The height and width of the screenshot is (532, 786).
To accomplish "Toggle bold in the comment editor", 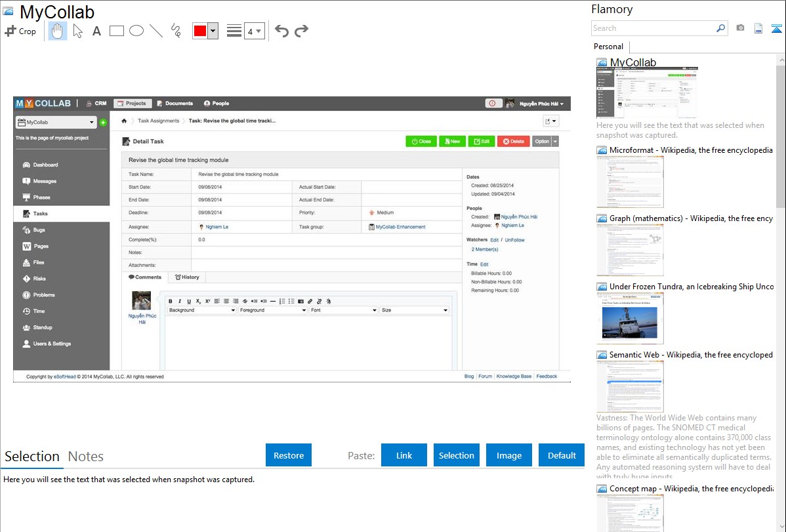I will (171, 301).
